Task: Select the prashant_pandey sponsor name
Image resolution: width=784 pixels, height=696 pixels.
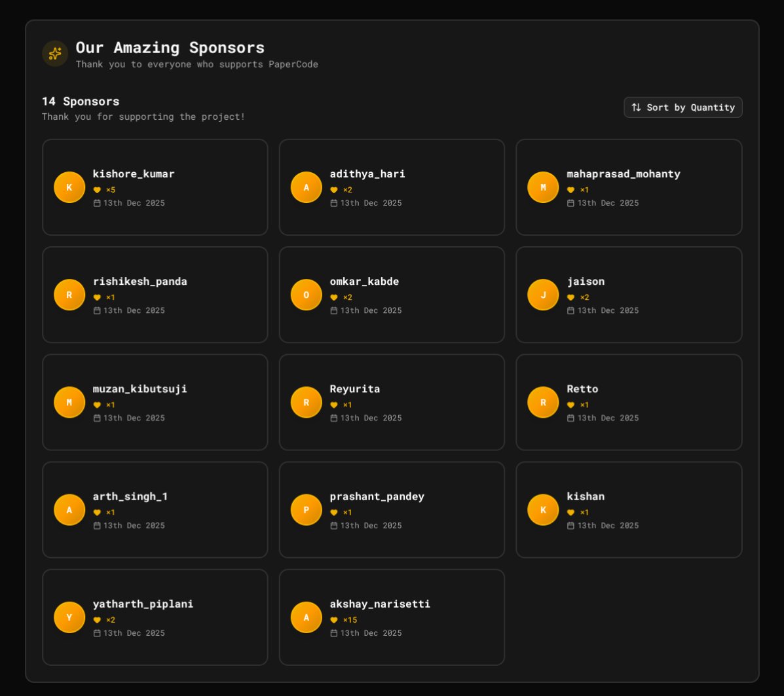Action: (x=377, y=496)
